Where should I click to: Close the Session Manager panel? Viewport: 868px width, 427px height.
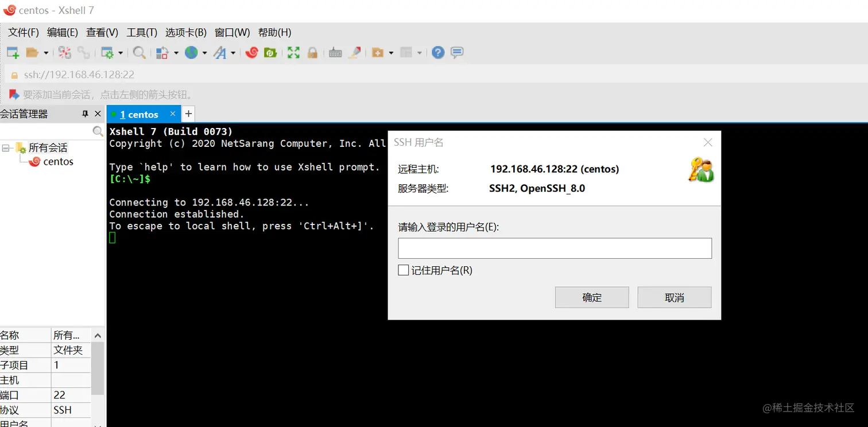pyautogui.click(x=98, y=114)
